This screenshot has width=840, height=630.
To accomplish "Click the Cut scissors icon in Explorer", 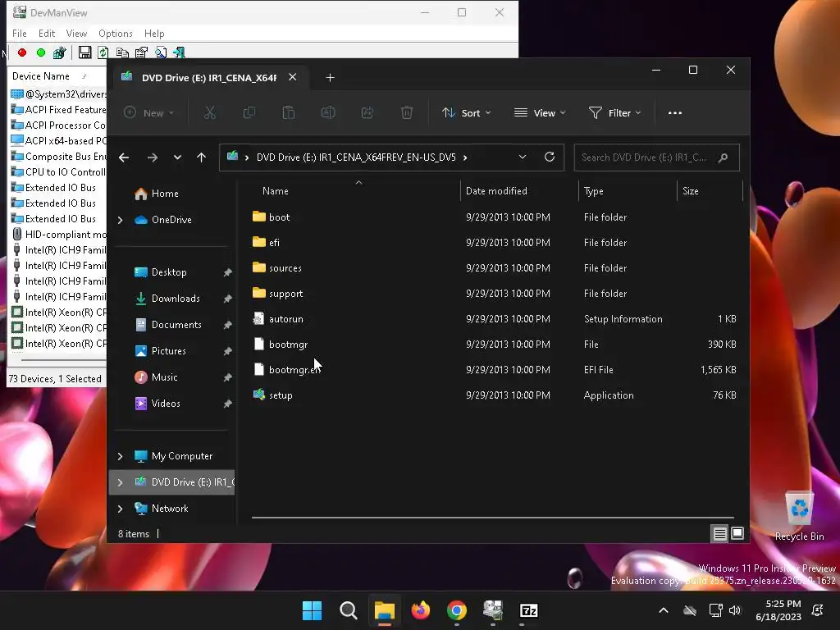I will pos(209,113).
